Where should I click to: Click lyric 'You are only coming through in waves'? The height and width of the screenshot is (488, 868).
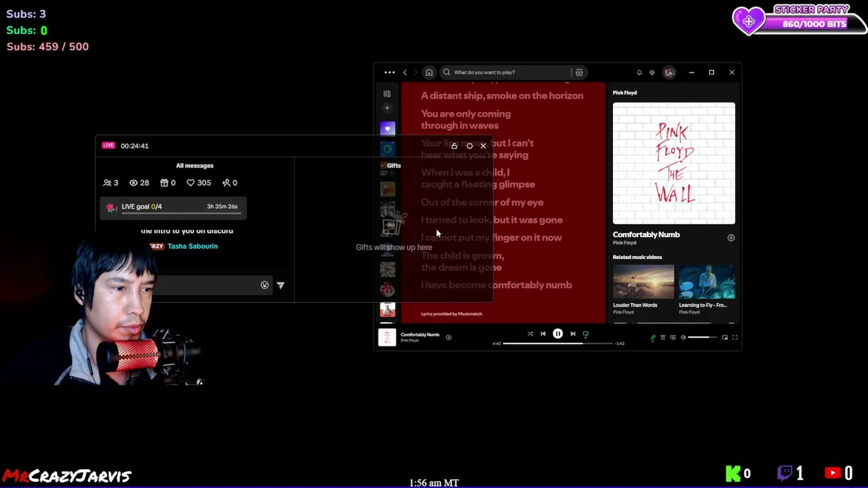[x=466, y=119]
